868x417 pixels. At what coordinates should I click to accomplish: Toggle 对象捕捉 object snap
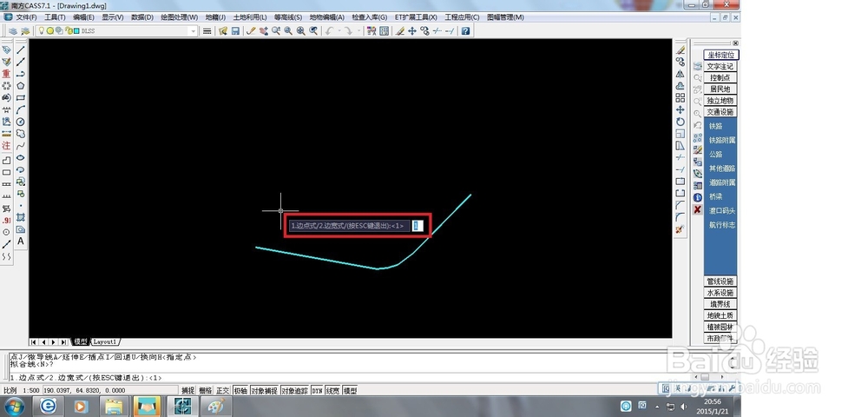tap(264, 390)
